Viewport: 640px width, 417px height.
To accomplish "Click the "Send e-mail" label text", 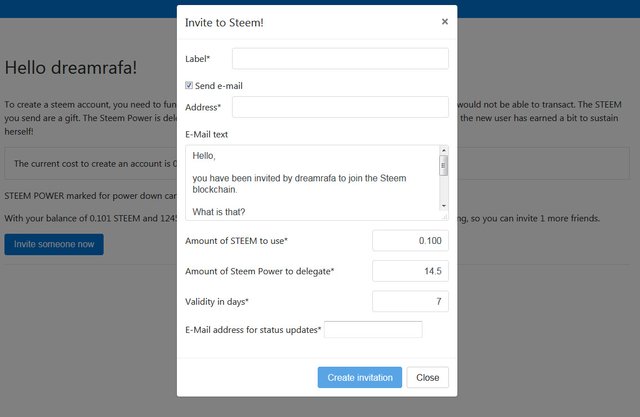I will 219,86.
